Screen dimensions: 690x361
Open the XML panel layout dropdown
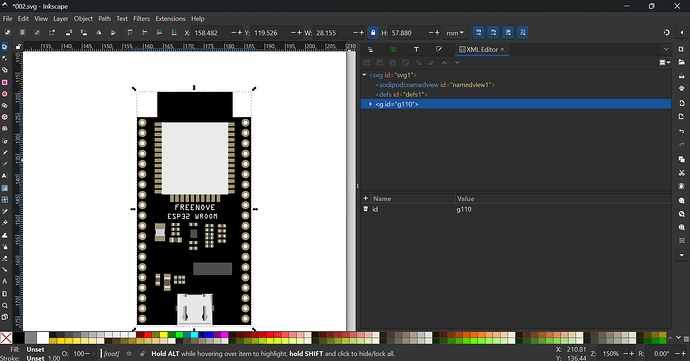click(664, 63)
